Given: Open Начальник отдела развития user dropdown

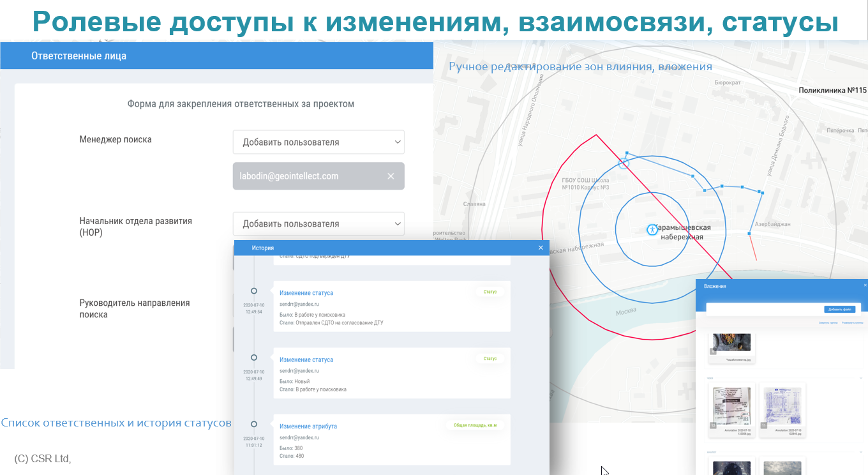Looking at the screenshot, I should 318,224.
